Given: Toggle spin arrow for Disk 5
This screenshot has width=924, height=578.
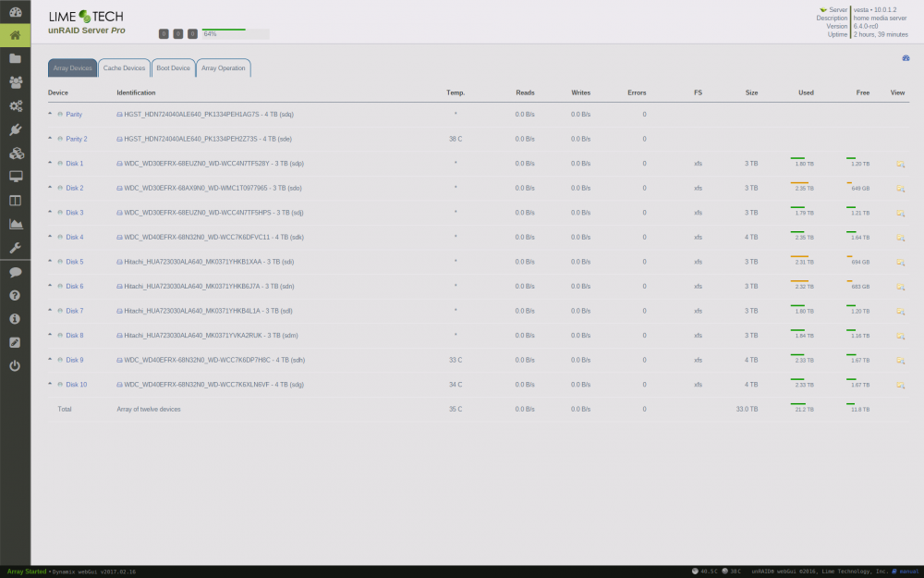Looking at the screenshot, I should tap(50, 261).
